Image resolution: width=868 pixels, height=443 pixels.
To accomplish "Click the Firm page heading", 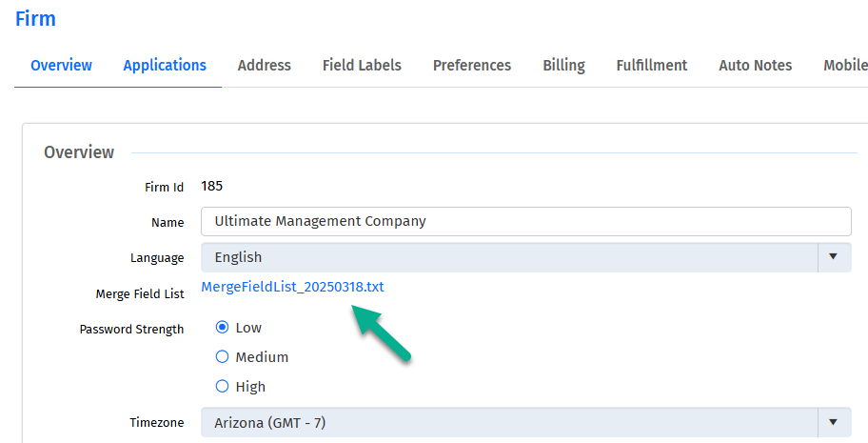I will click(x=35, y=18).
